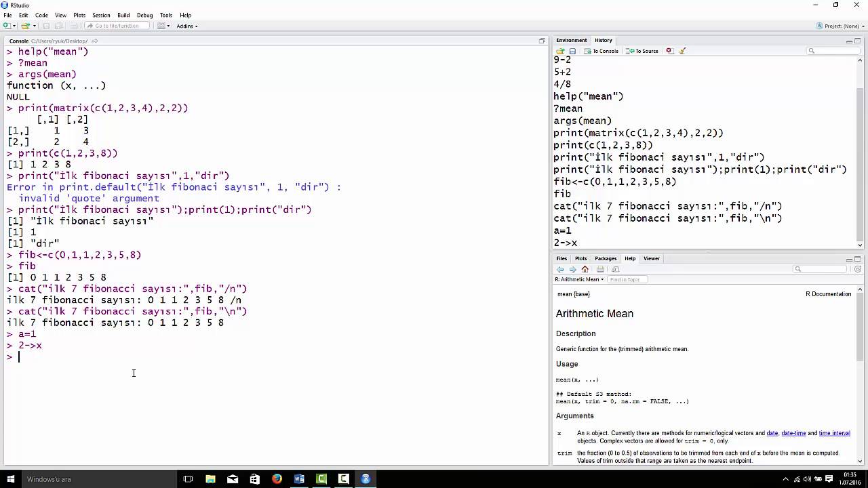Click inside the Find in Topic search field
This screenshot has height=488, width=868.
click(x=625, y=279)
